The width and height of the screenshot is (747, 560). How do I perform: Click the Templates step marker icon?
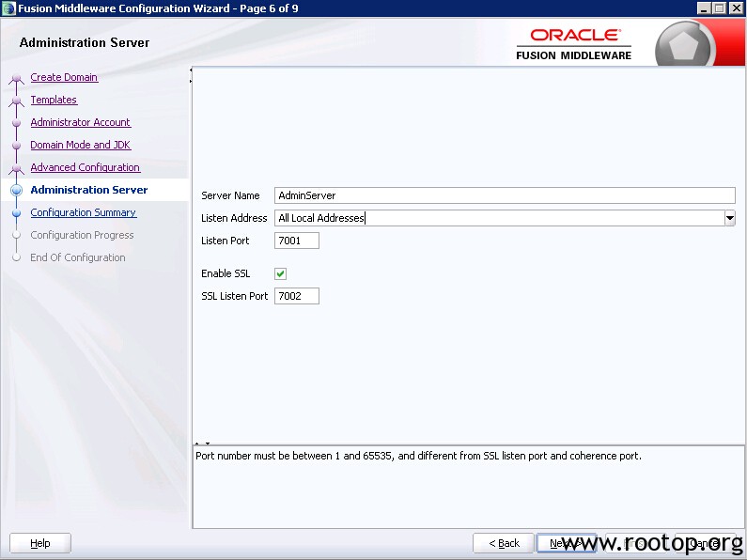click(17, 101)
